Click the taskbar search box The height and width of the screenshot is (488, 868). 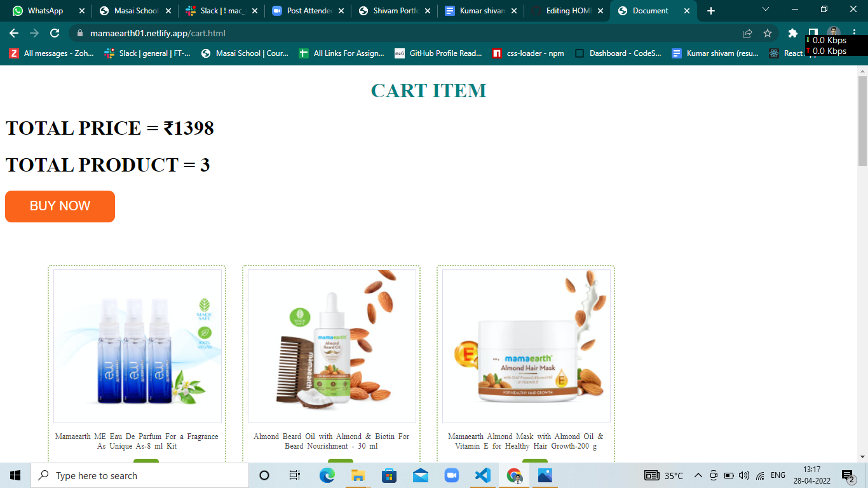pyautogui.click(x=140, y=475)
